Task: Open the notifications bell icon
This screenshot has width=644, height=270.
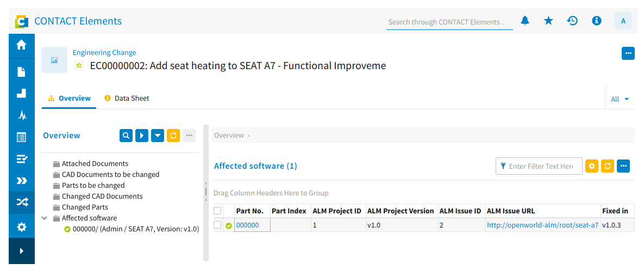Action: coord(525,21)
